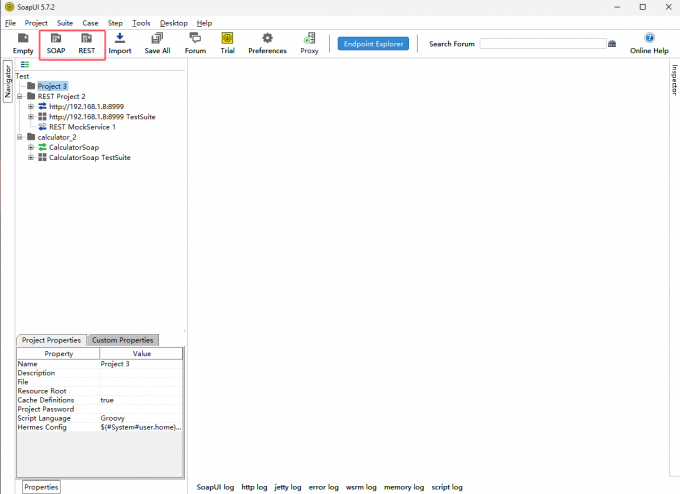
Task: Open the Trial toolbar icon
Action: tap(227, 44)
